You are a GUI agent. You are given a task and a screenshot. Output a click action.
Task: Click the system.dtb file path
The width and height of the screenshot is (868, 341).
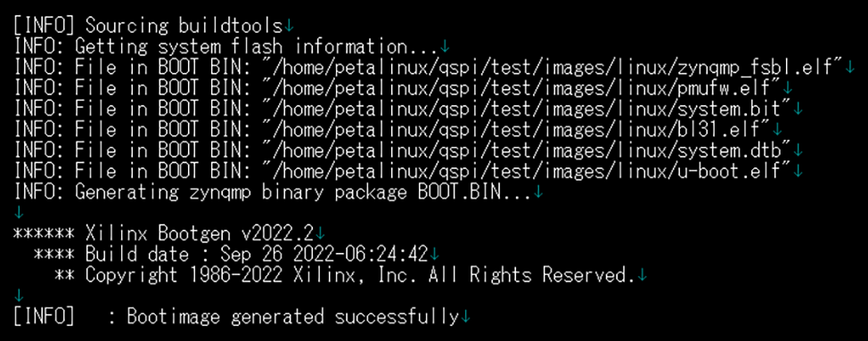pos(528,150)
